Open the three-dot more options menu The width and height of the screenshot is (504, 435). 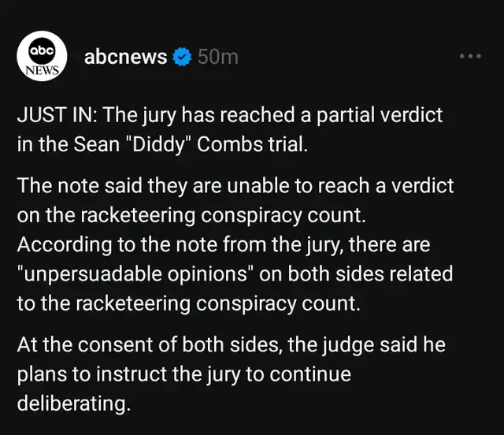[470, 56]
